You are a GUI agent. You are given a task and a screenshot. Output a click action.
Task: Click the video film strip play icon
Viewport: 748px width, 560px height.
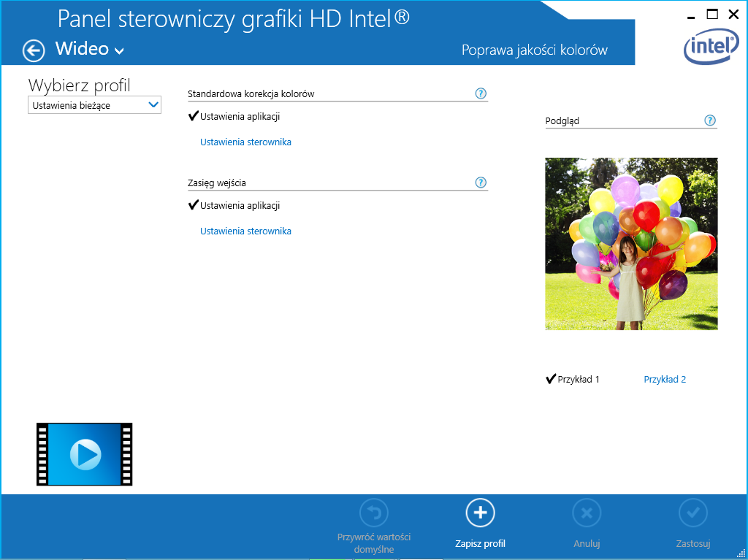point(85,454)
